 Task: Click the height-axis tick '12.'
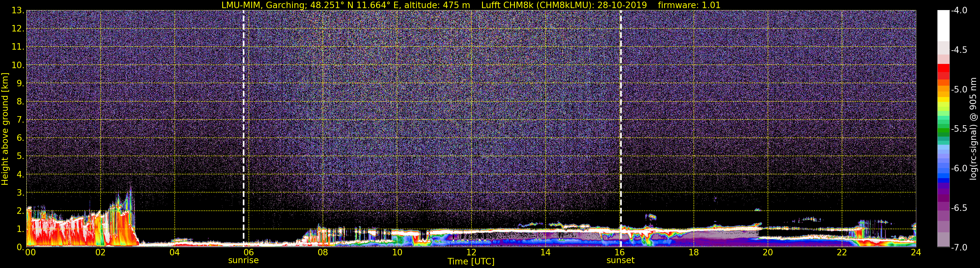pyautogui.click(x=18, y=29)
